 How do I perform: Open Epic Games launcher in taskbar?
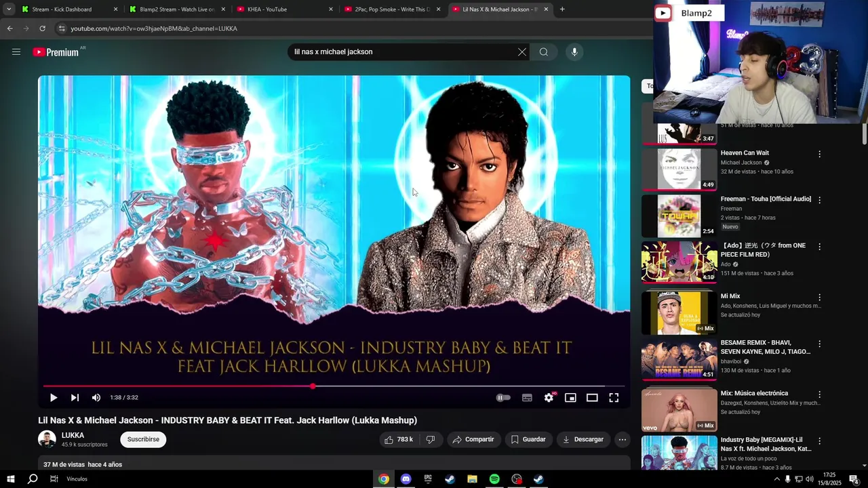click(x=428, y=479)
